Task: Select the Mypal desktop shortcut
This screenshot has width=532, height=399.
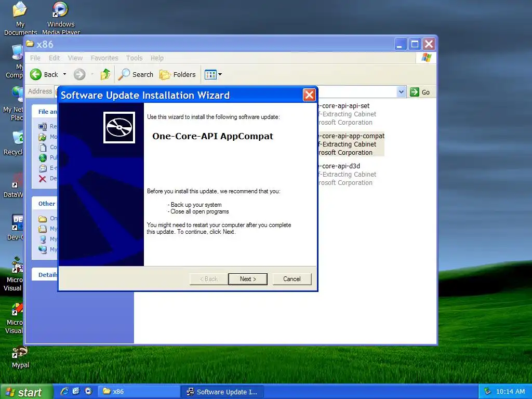Action: (x=20, y=357)
